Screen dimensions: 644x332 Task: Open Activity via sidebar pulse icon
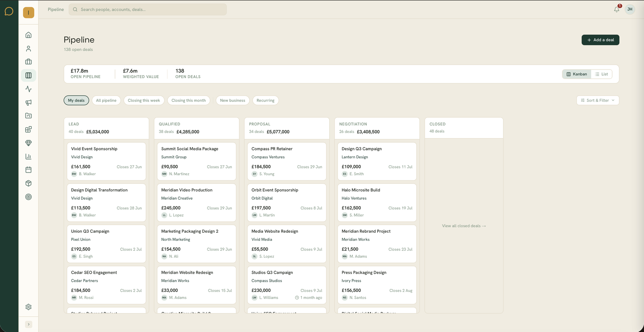tap(29, 89)
